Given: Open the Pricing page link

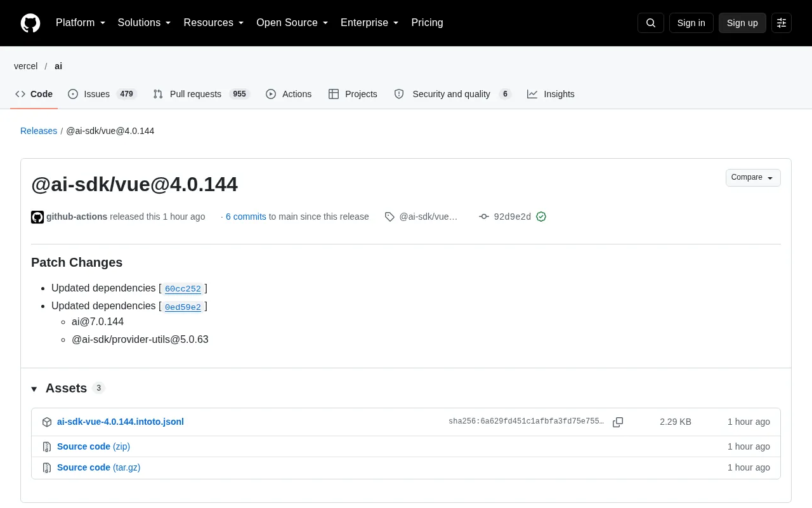Looking at the screenshot, I should click(x=427, y=23).
